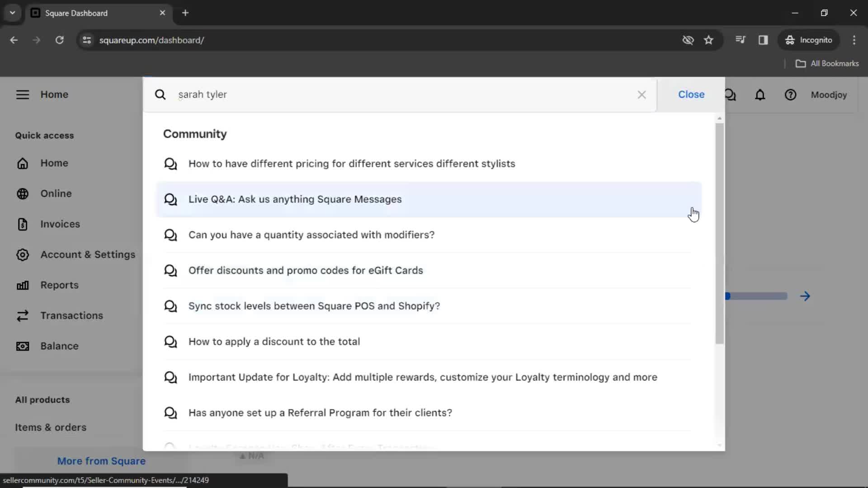The width and height of the screenshot is (868, 488).
Task: Open the help question mark icon
Action: coord(790,94)
